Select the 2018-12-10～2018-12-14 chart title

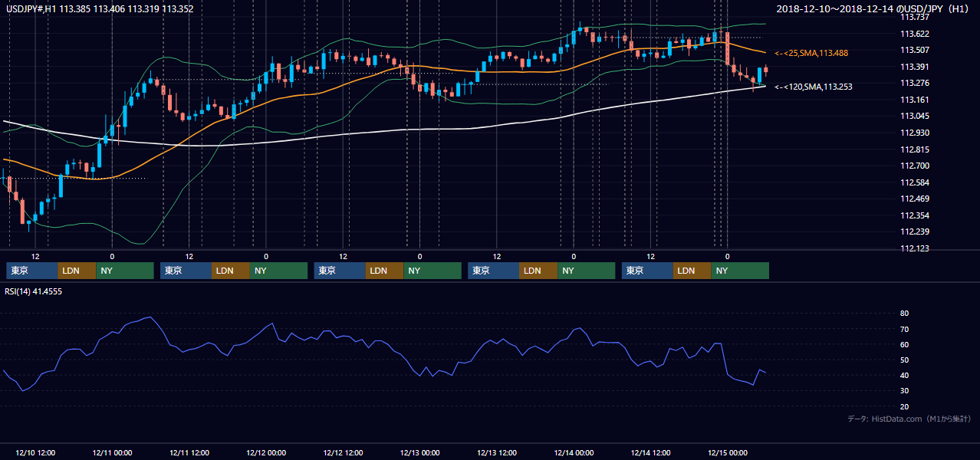click(x=874, y=9)
